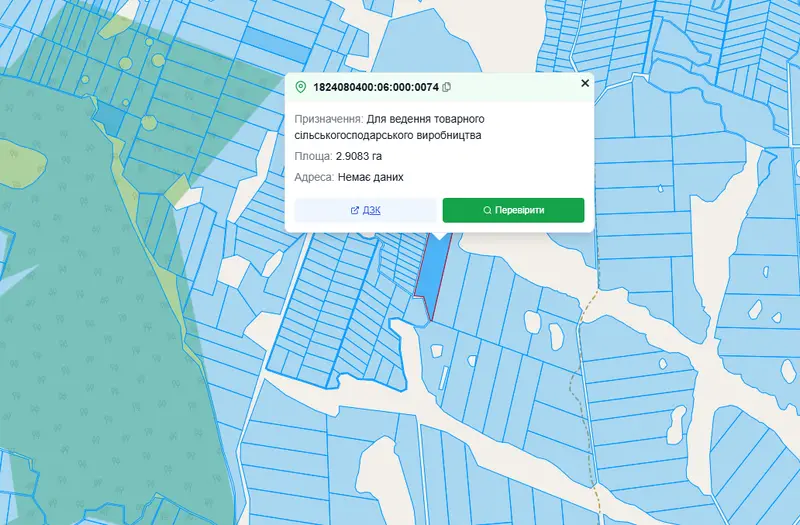The width and height of the screenshot is (800, 525).
Task: Close the parcel info popup
Action: pyautogui.click(x=585, y=83)
